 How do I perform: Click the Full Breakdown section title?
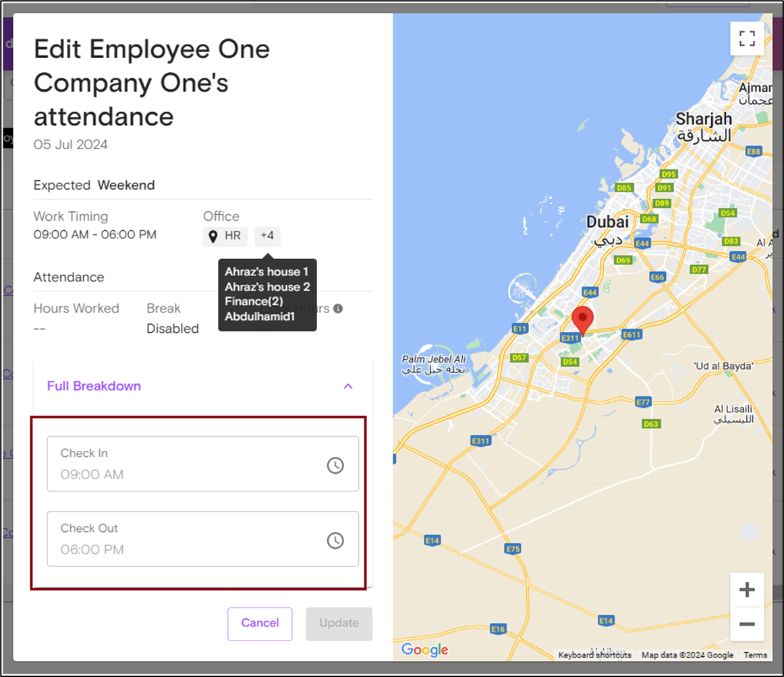[94, 386]
